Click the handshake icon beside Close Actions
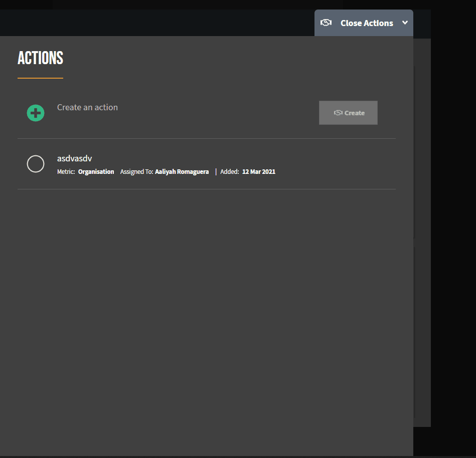 [x=326, y=23]
